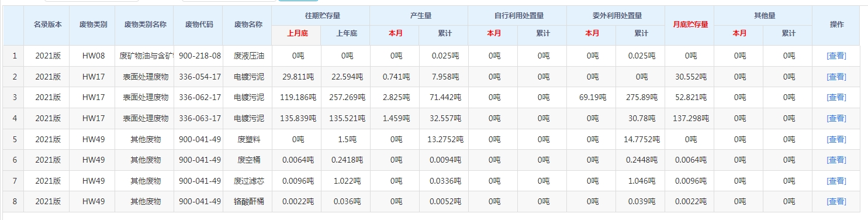This screenshot has height=220, width=868.
Task: Select the 名录版本 column header
Action: tap(47, 25)
